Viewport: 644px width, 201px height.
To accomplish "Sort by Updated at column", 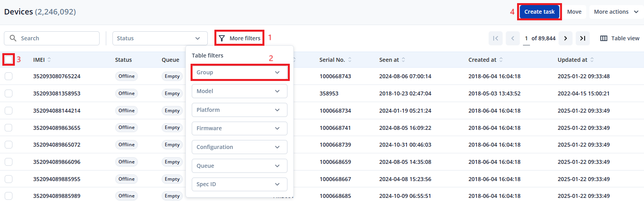I will [x=592, y=60].
